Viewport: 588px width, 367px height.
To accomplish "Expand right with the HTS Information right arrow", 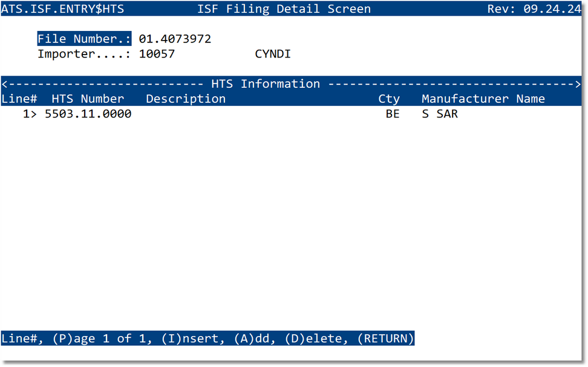I will [x=578, y=84].
